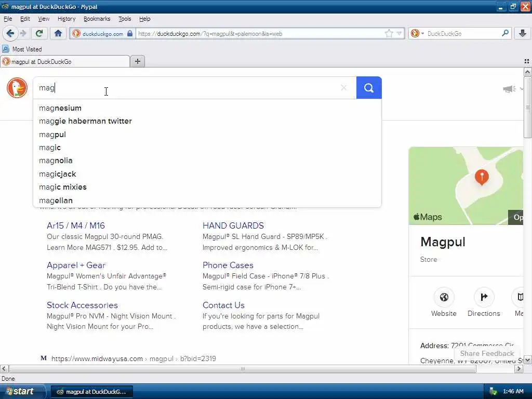Image resolution: width=532 pixels, height=399 pixels.
Task: Open the Stock Accessories link
Action: [82, 305]
